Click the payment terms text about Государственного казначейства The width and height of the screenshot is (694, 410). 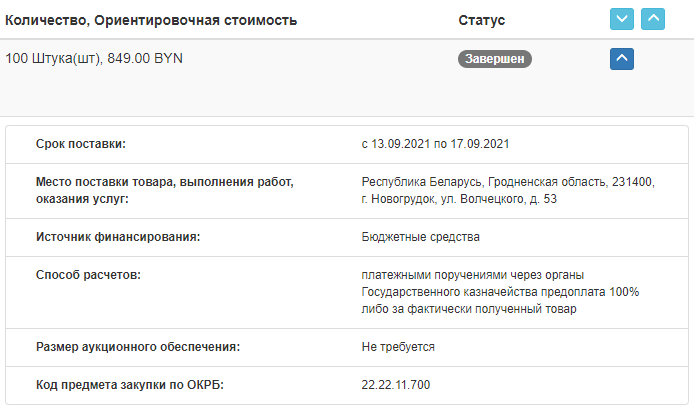point(500,292)
